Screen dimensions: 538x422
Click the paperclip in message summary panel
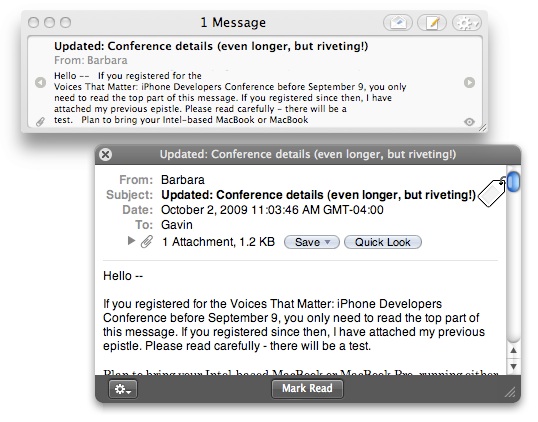(40, 121)
